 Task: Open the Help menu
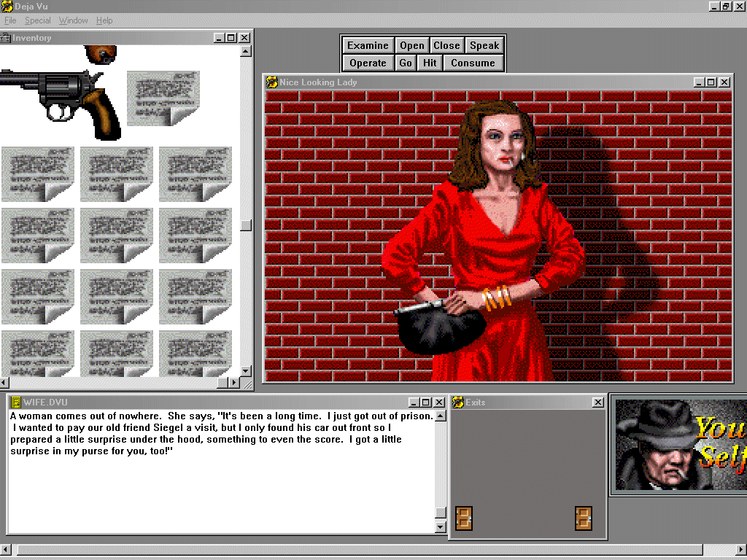coord(104,20)
